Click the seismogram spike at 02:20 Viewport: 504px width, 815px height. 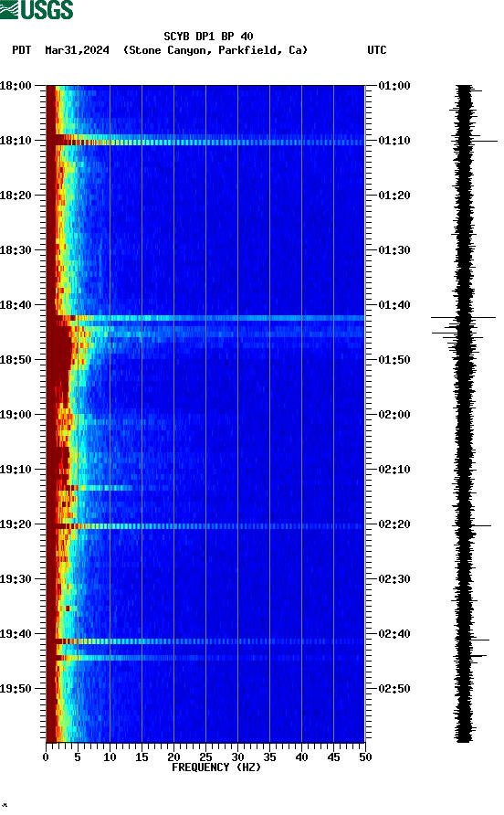click(x=471, y=526)
